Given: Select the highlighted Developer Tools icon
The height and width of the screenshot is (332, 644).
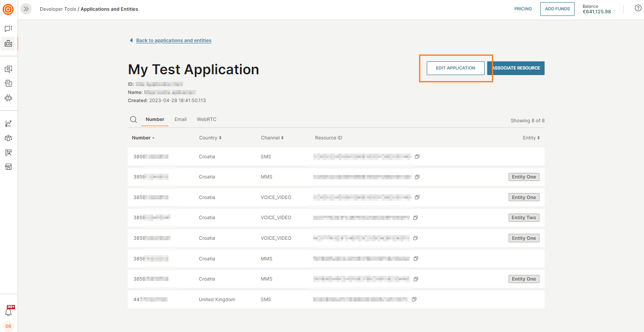Looking at the screenshot, I should point(8,43).
